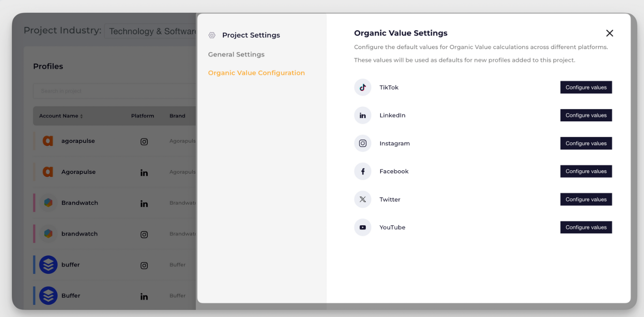Click the blue Buffer Instagram profile avatar
Image resolution: width=644 pixels, height=317 pixels.
click(x=48, y=265)
